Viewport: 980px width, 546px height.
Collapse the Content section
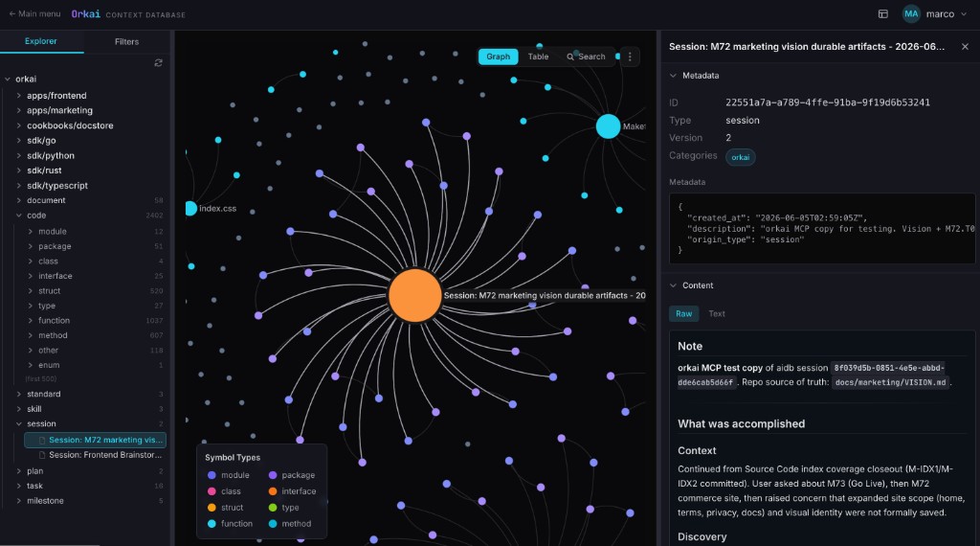pos(673,285)
